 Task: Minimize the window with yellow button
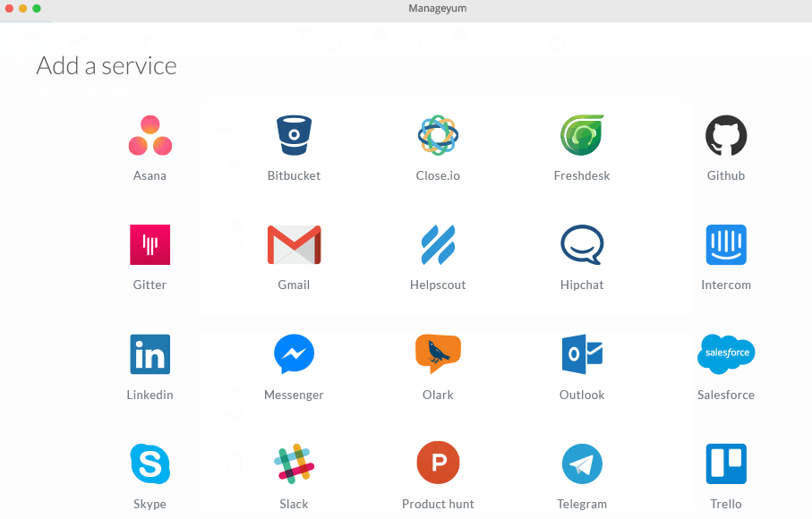(22, 8)
